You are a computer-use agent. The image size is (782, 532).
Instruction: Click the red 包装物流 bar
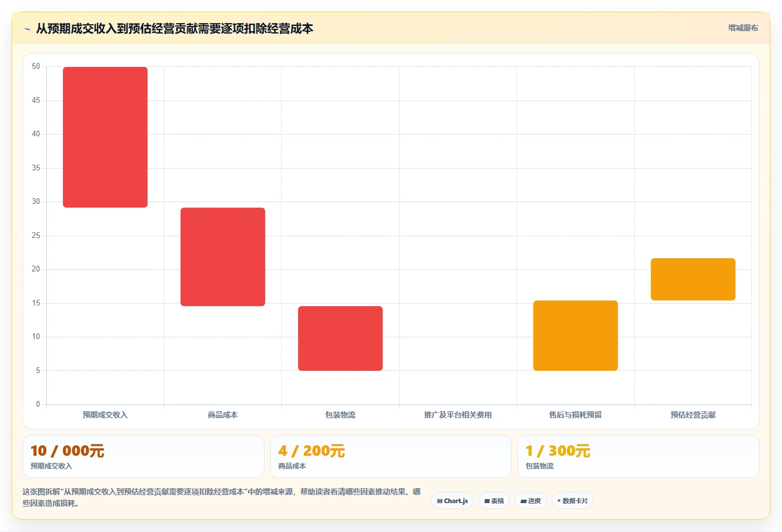(x=340, y=338)
